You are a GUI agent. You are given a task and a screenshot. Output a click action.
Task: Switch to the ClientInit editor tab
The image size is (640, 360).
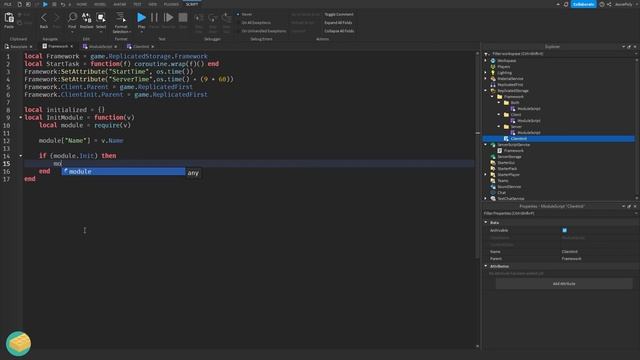click(140, 47)
